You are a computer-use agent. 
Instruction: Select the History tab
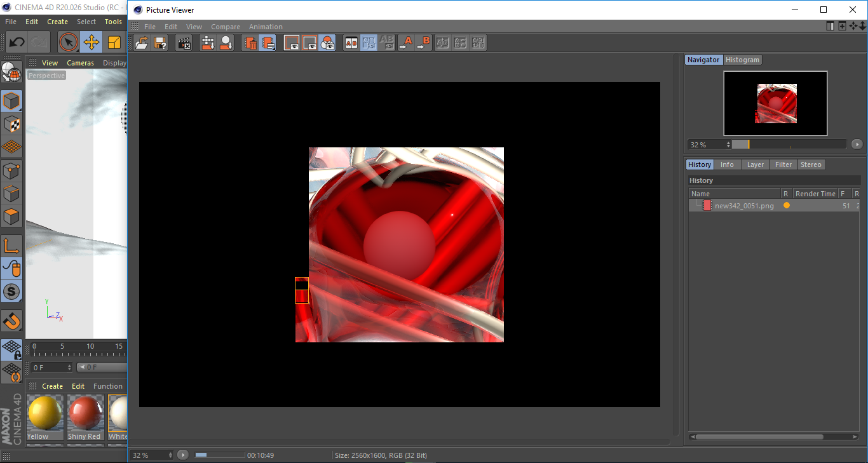700,164
